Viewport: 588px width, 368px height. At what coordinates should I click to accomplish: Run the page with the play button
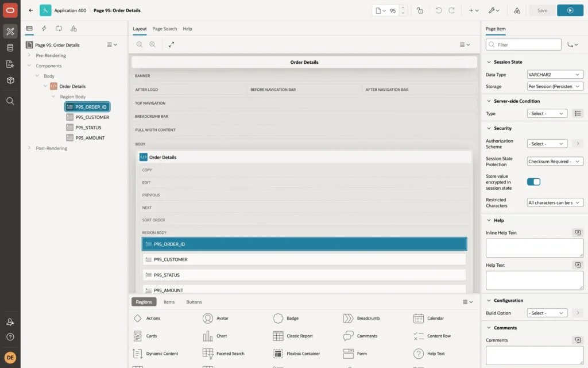tap(570, 10)
